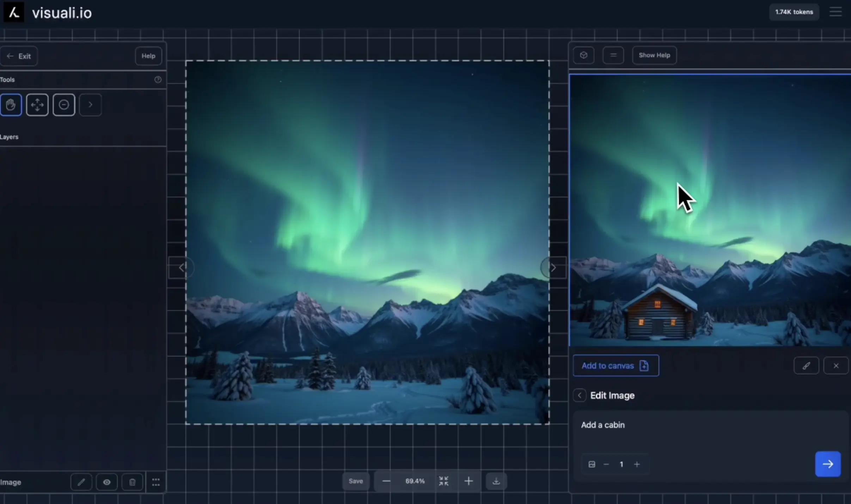Select the Move tool
Viewport: 851px width, 504px height.
[x=37, y=105]
